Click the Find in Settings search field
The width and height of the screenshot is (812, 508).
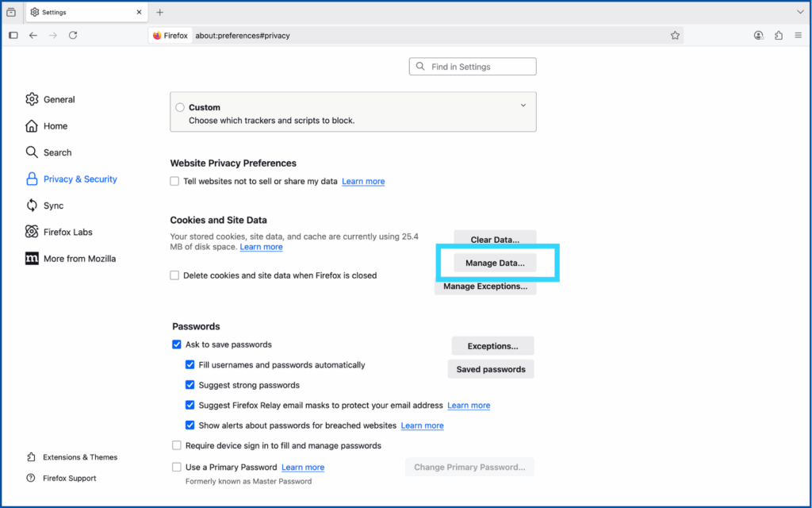473,67
